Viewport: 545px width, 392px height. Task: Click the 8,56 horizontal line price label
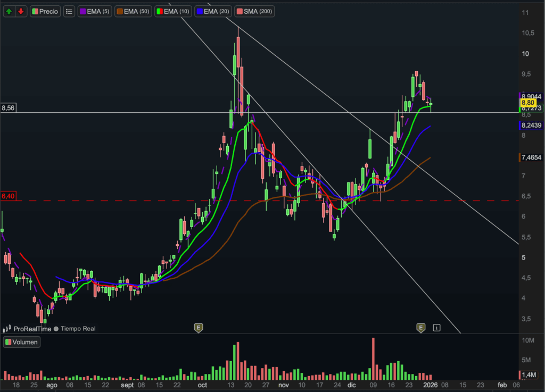coord(8,108)
